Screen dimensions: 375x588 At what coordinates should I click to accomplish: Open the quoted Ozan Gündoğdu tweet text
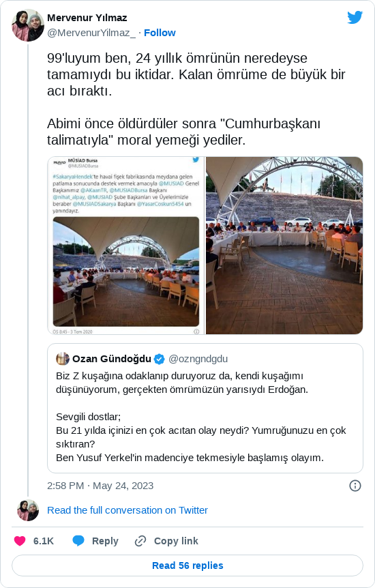[x=200, y=417]
